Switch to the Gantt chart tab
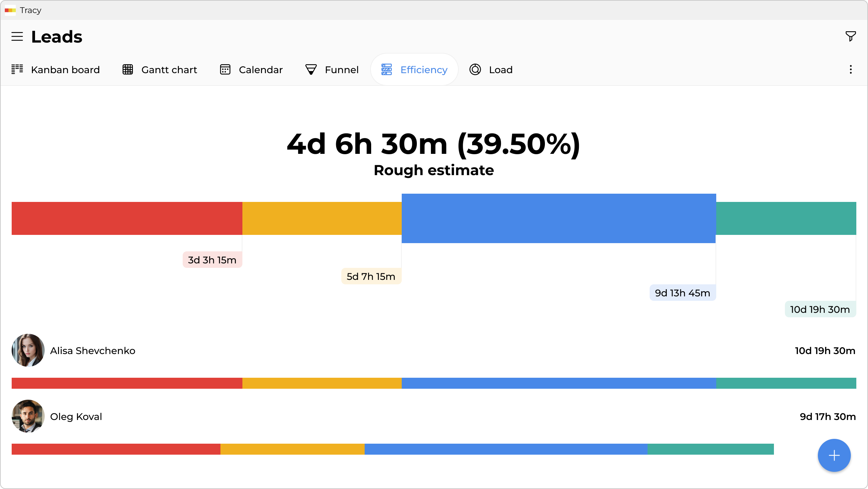The height and width of the screenshot is (489, 868). click(169, 70)
